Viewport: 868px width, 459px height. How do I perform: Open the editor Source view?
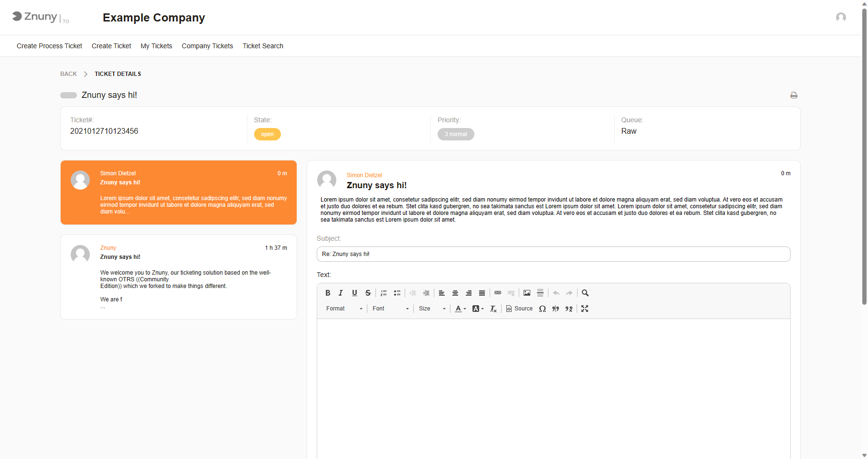tap(519, 309)
